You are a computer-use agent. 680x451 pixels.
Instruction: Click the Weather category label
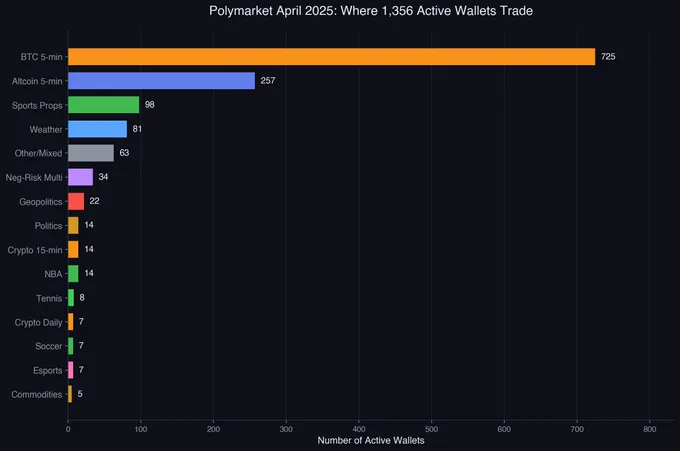[46, 130]
